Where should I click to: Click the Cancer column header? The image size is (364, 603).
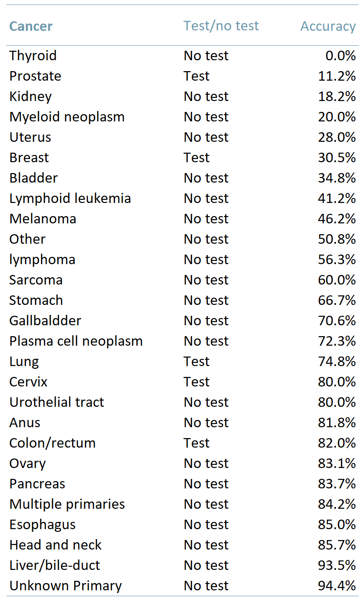pyautogui.click(x=31, y=26)
